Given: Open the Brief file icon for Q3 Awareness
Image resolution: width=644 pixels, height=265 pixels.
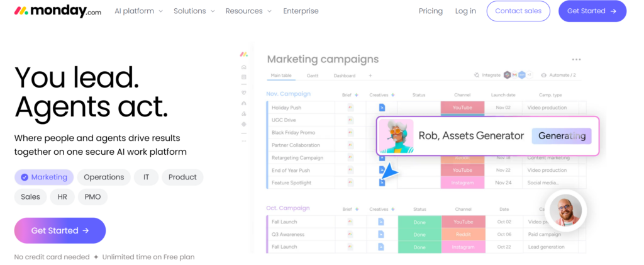Looking at the screenshot, I should coord(350,235).
